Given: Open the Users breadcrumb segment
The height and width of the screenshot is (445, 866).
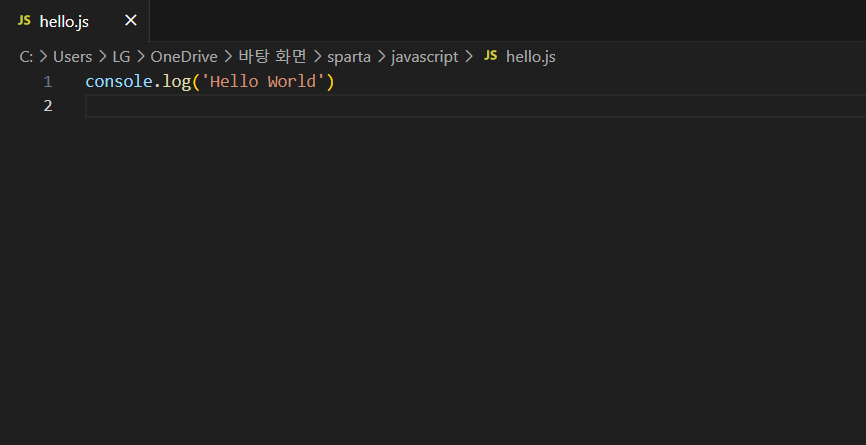Looking at the screenshot, I should (x=72, y=56).
